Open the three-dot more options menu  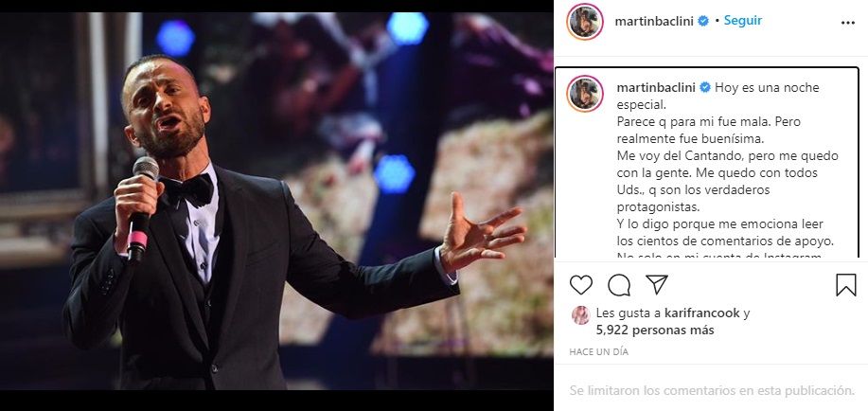(x=846, y=21)
